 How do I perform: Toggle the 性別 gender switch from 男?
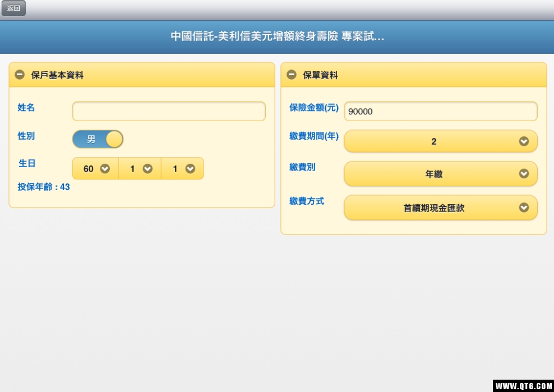pyautogui.click(x=98, y=139)
